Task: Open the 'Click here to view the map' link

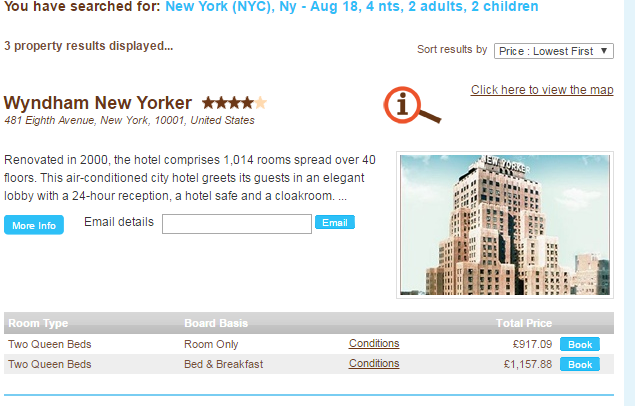Action: 542,90
